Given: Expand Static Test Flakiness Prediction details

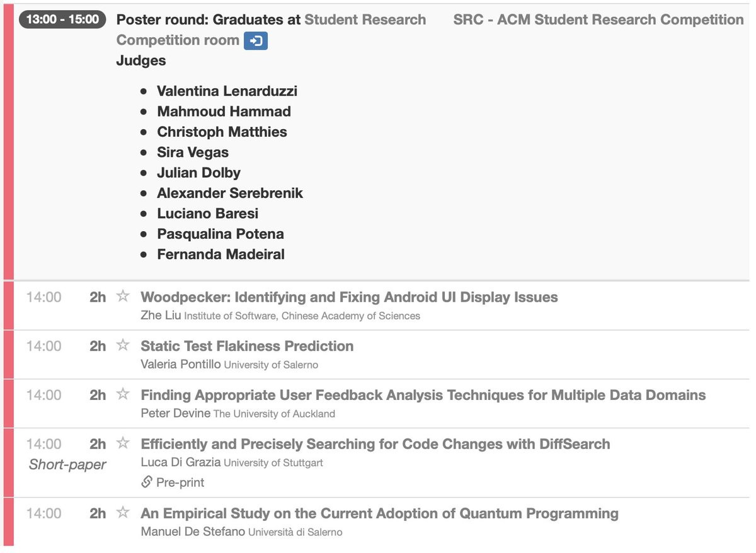Looking at the screenshot, I should [x=247, y=346].
